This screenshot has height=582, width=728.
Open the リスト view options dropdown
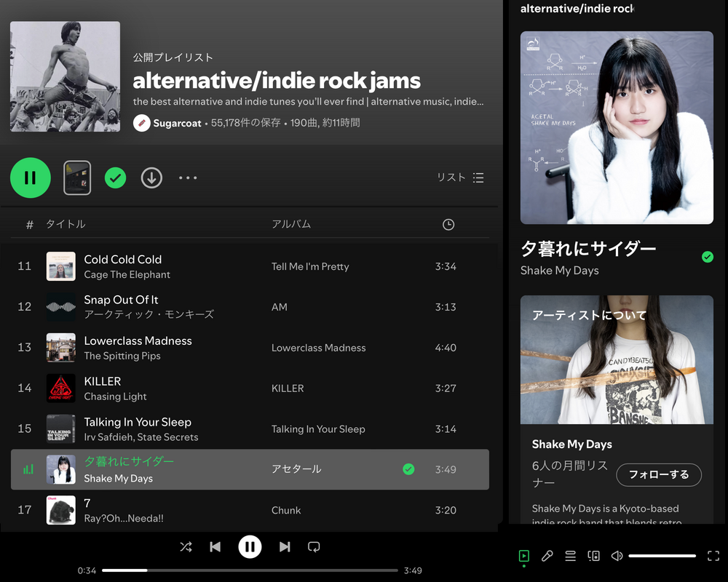[x=460, y=178]
